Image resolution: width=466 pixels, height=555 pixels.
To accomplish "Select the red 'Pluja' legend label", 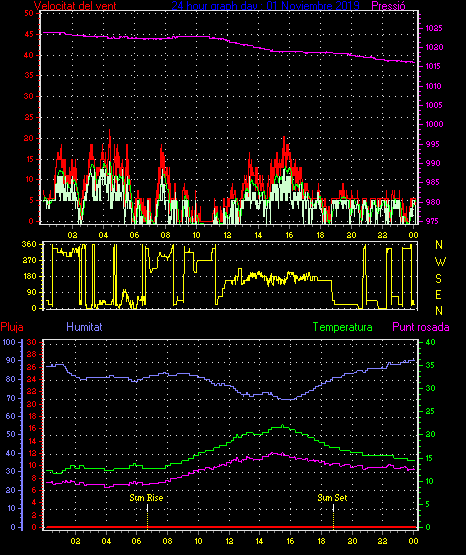I will 12,327.
